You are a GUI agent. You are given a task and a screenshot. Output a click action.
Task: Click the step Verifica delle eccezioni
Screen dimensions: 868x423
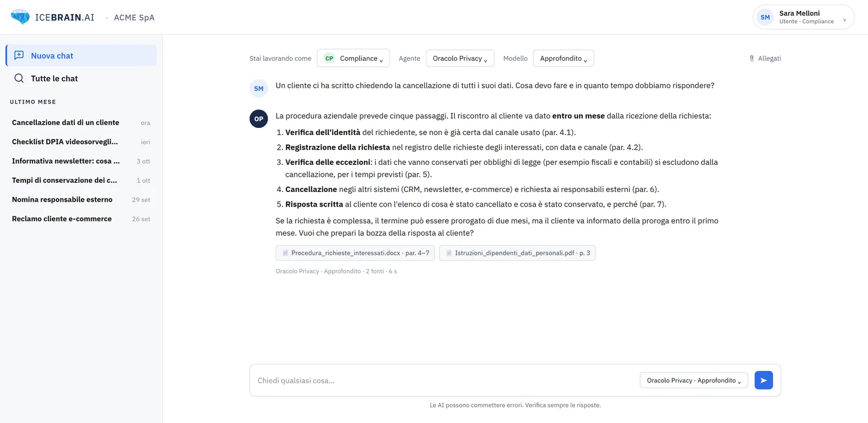328,162
